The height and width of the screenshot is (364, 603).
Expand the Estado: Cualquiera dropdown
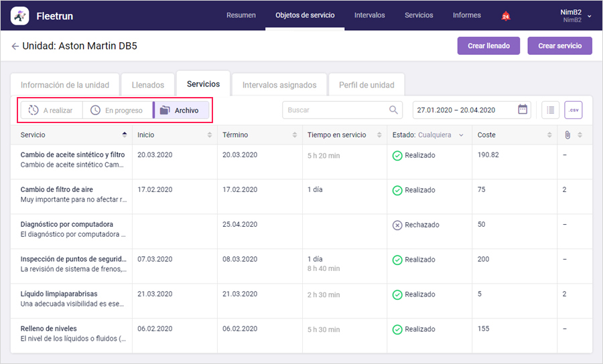point(428,134)
